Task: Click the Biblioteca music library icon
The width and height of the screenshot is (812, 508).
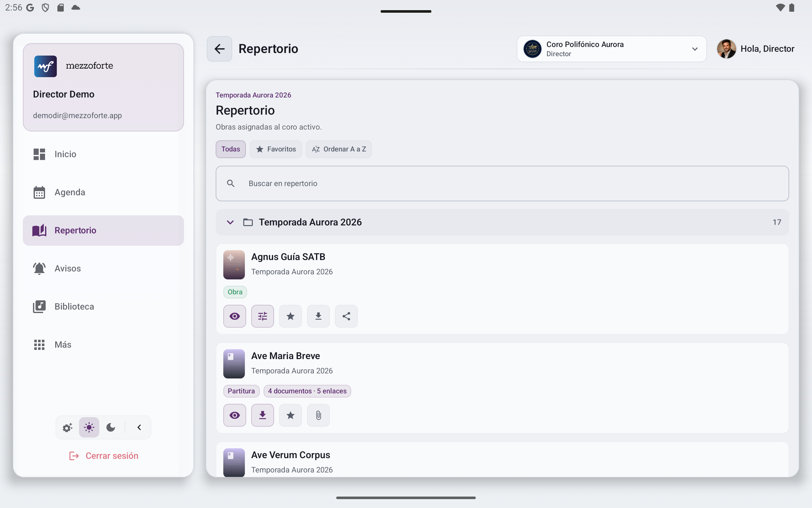Action: click(39, 306)
